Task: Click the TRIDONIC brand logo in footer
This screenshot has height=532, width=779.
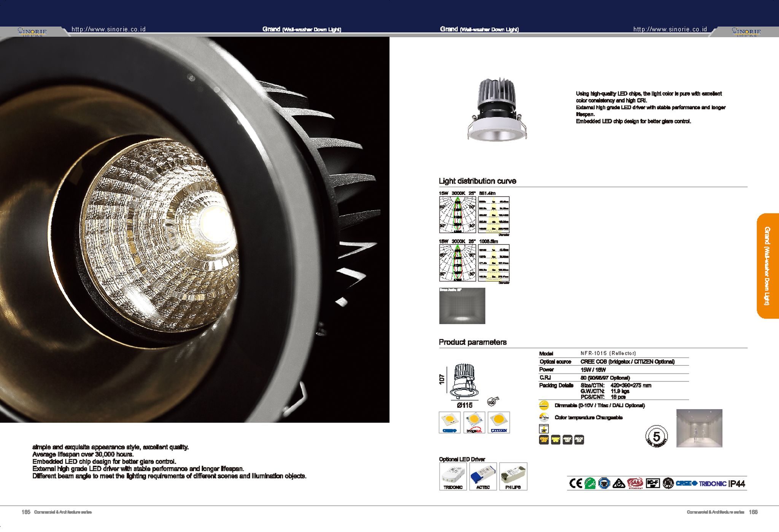Action: pos(713,484)
